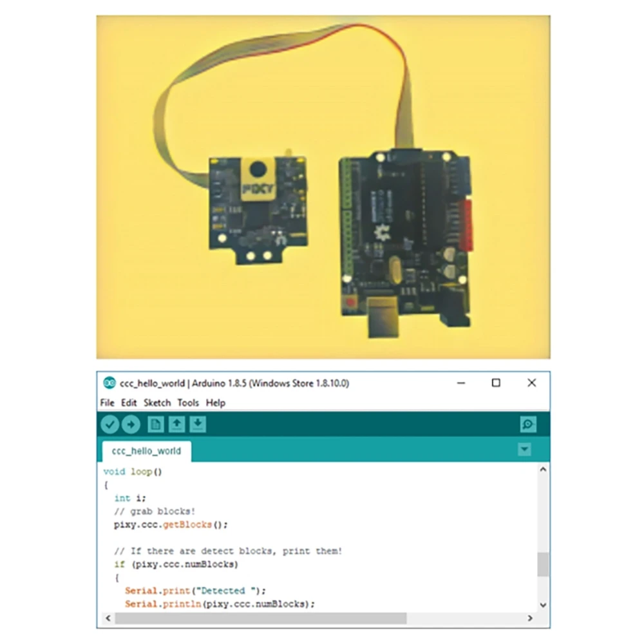Click the horizontal scrollbar thumb
This screenshot has width=644, height=644.
coord(261,618)
